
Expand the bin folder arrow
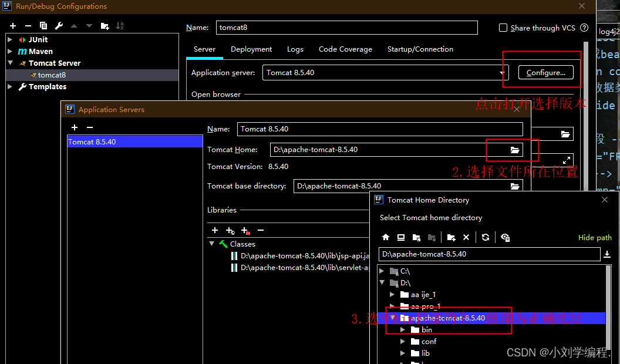tap(403, 329)
